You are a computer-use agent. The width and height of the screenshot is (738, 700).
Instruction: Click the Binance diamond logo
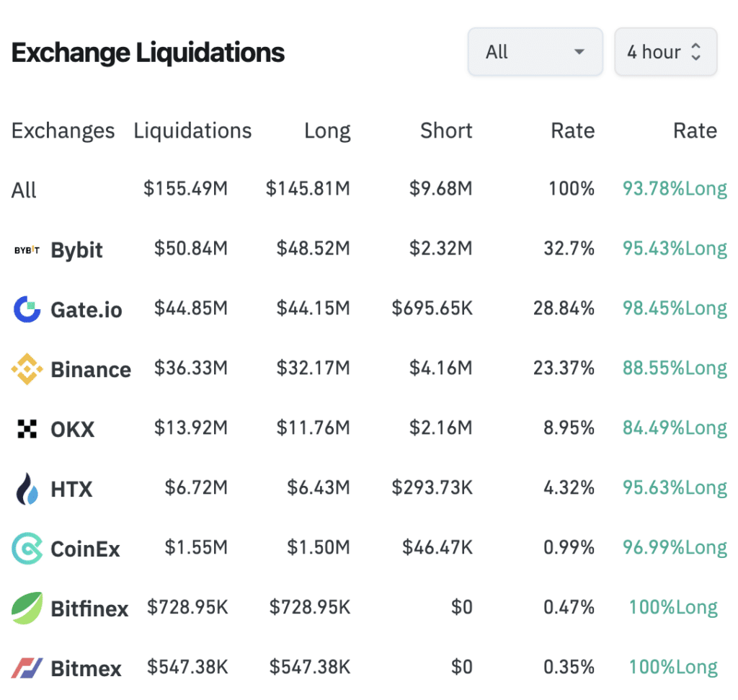tap(27, 369)
